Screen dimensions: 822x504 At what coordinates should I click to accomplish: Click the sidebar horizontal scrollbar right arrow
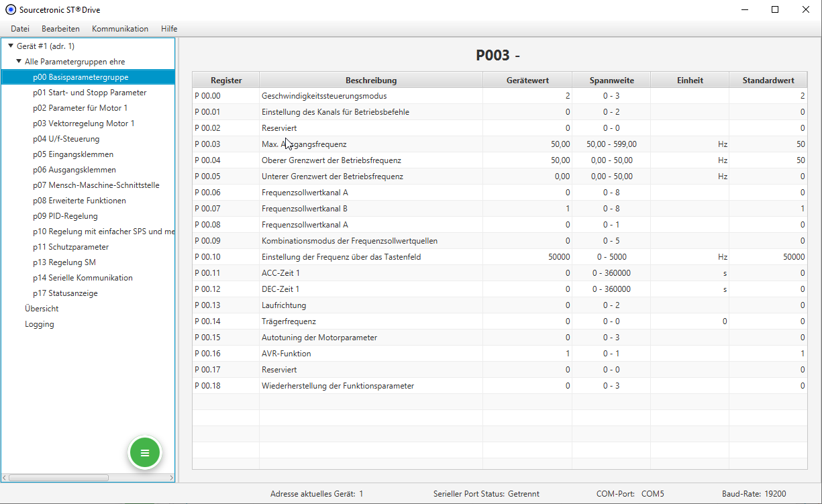[x=171, y=478]
